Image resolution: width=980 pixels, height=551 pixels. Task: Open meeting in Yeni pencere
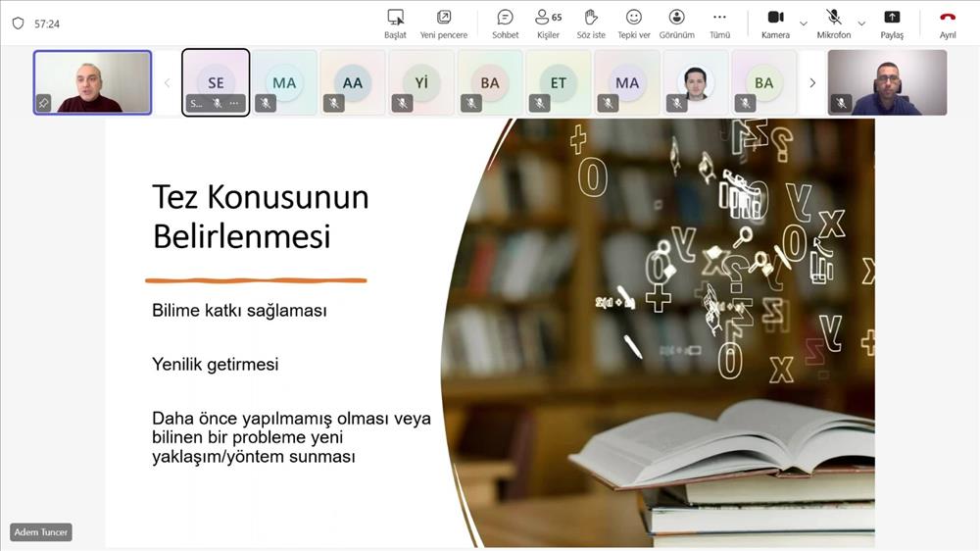pos(444,24)
